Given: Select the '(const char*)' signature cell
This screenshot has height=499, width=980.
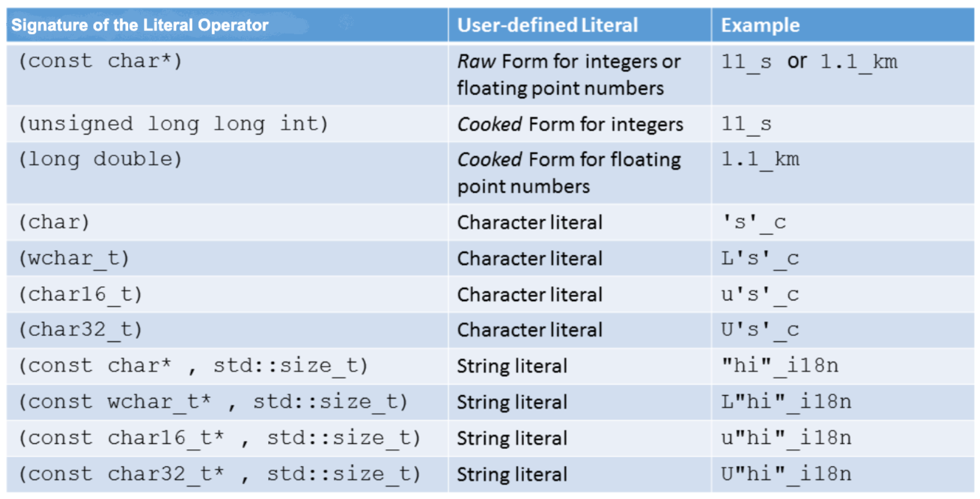Looking at the screenshot, I should point(100,61).
